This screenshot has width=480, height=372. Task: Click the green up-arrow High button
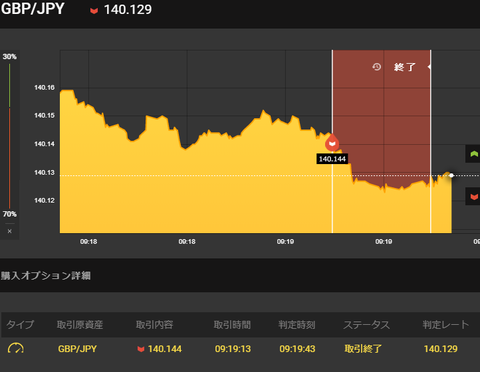[x=473, y=154]
